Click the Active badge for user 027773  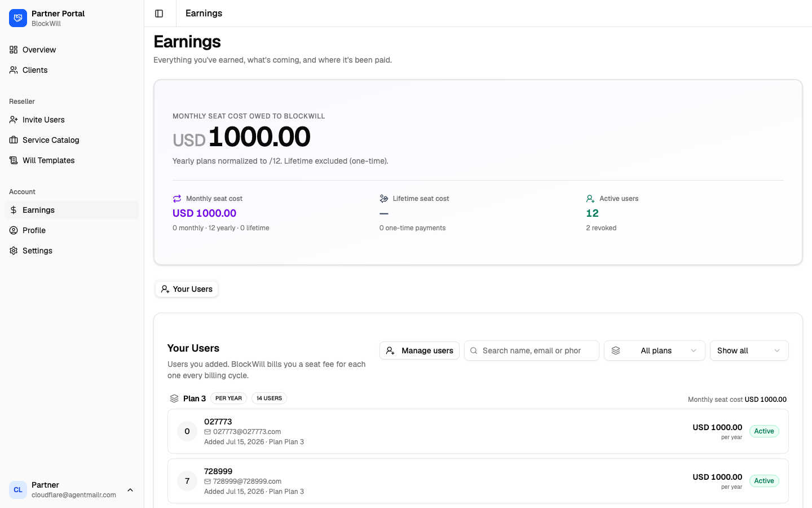click(x=764, y=431)
